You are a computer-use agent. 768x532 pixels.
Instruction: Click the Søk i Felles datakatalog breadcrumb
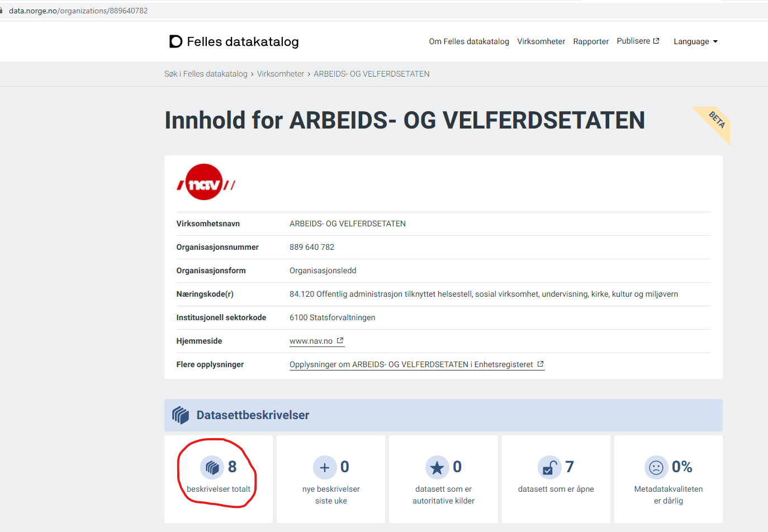[x=206, y=73]
